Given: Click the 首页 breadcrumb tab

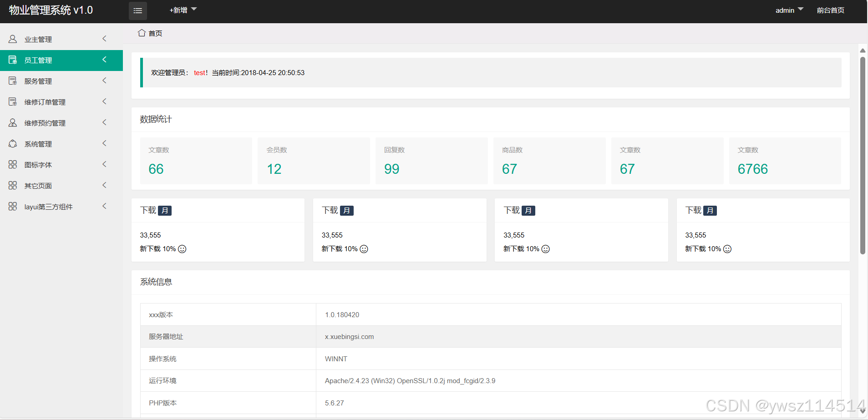Looking at the screenshot, I should point(150,33).
